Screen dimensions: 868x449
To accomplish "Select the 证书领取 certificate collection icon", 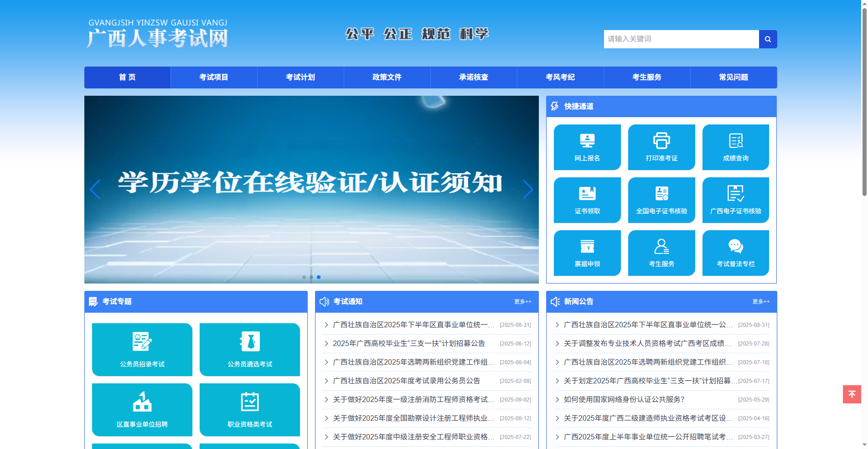I will (x=587, y=200).
